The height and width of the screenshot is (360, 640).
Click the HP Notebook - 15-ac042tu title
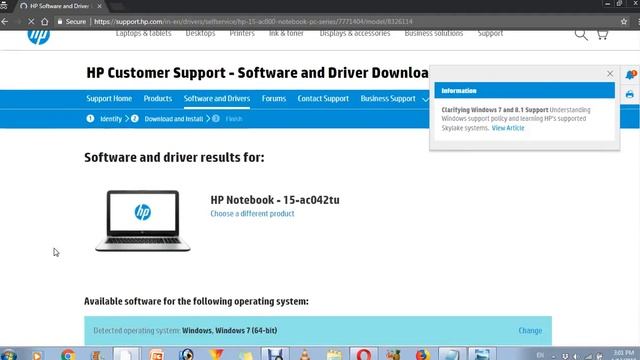275,200
